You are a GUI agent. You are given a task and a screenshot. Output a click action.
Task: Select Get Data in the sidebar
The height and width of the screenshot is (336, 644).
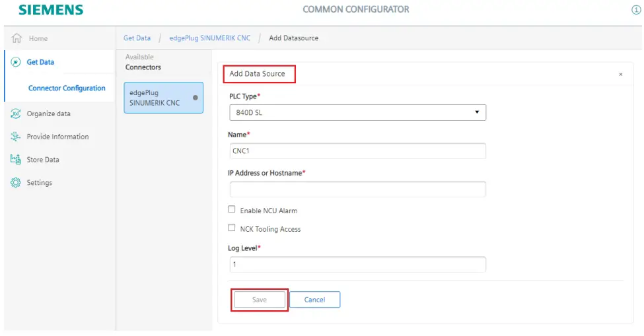(x=40, y=62)
